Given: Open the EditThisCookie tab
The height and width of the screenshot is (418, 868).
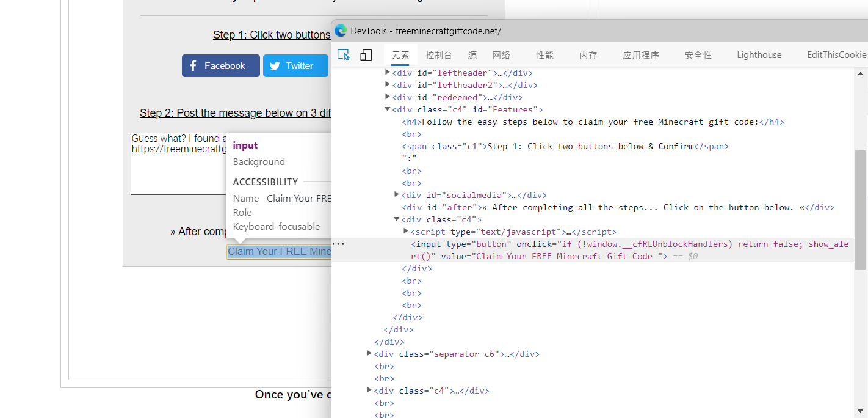Looking at the screenshot, I should tap(837, 55).
